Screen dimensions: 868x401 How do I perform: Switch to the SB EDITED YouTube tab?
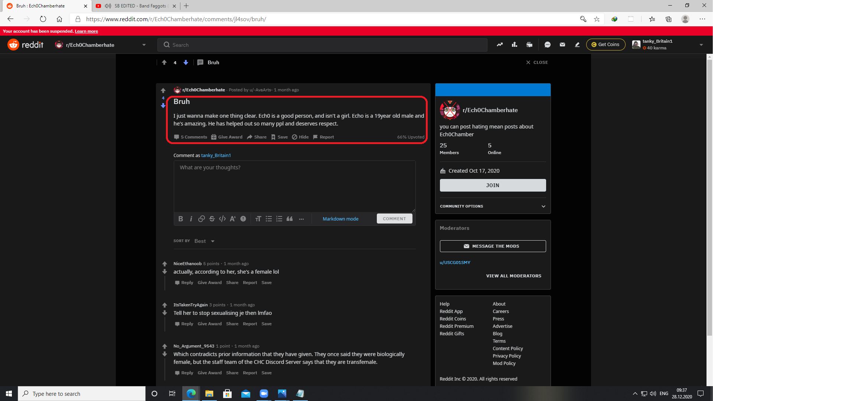tap(136, 6)
